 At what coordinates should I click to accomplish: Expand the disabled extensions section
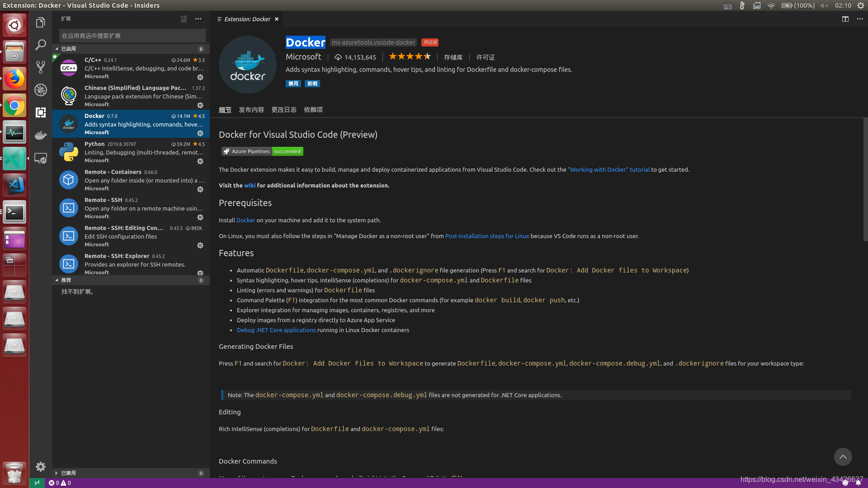pos(131,473)
